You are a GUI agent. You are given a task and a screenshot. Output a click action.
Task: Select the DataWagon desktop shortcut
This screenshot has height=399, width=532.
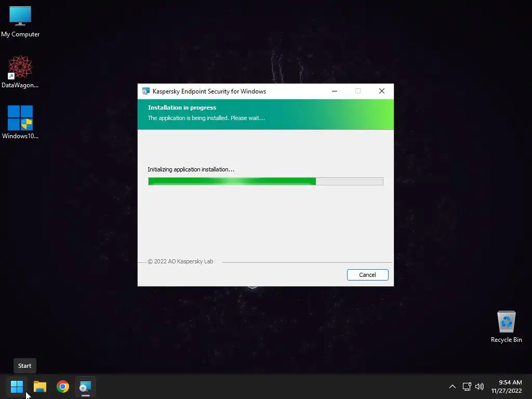pos(20,72)
